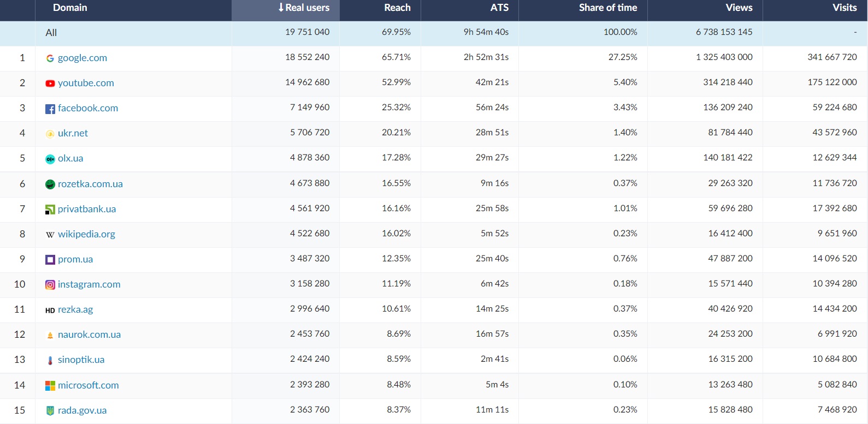Sort by Share of time header

click(607, 8)
